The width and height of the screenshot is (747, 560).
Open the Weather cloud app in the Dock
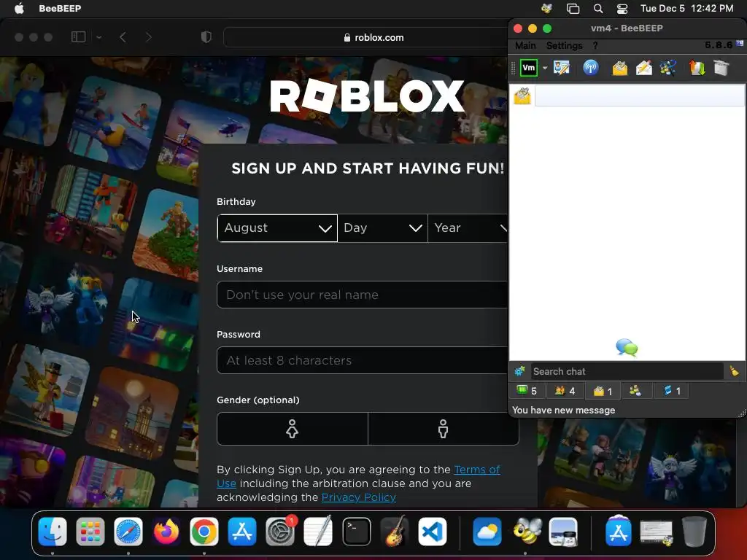point(487,532)
